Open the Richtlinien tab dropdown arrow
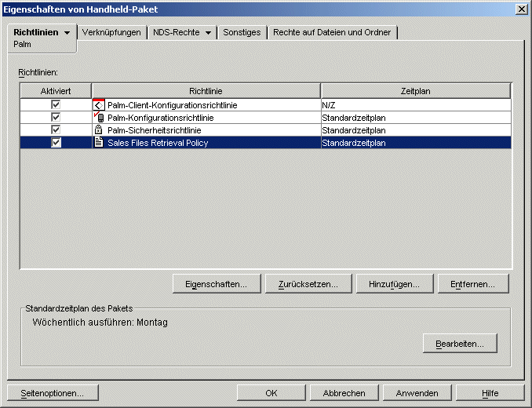 click(x=67, y=33)
